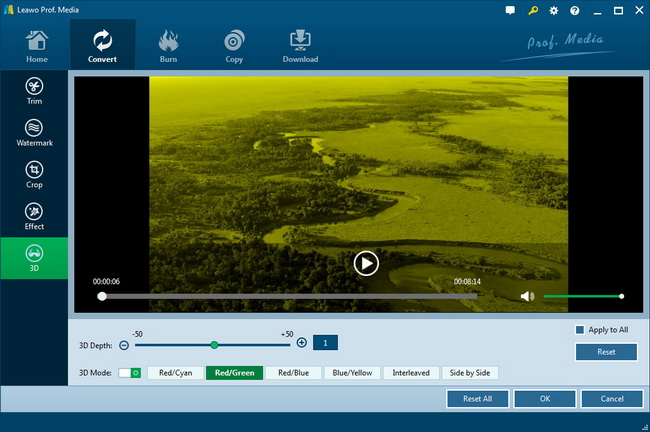Viewport: 650px width, 432px height.
Task: Open the Copy module
Action: [234, 46]
